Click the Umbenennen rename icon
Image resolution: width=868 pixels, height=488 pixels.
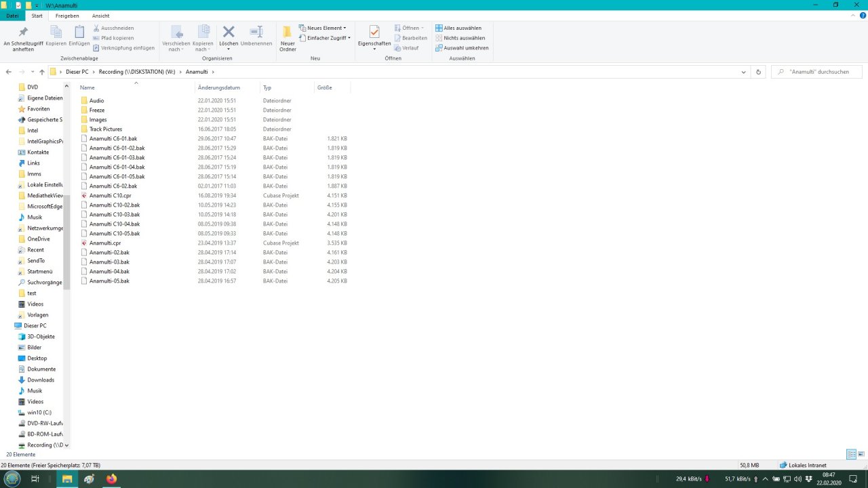click(256, 33)
